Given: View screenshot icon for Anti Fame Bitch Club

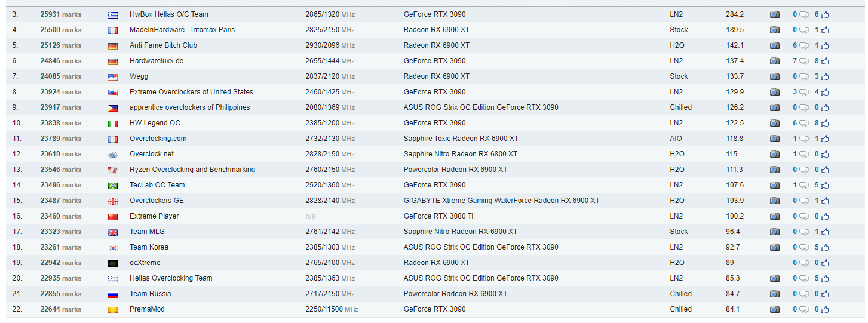Looking at the screenshot, I should click(x=774, y=45).
